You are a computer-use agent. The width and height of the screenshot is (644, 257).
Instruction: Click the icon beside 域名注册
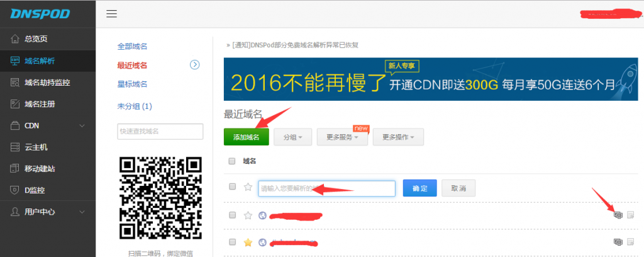[x=15, y=104]
